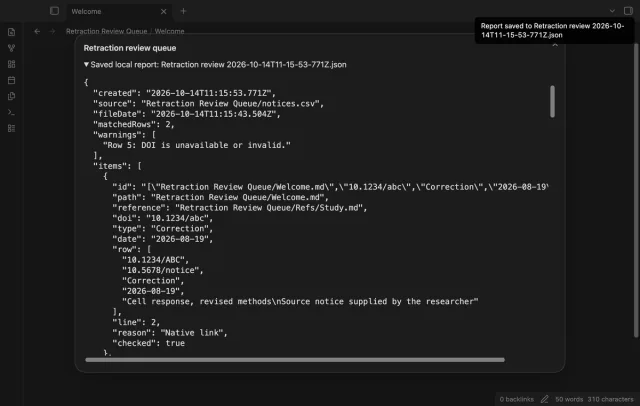This screenshot has height=406, width=640.
Task: Open the quick switcher file icon in the ribbon
Action: (x=11, y=32)
